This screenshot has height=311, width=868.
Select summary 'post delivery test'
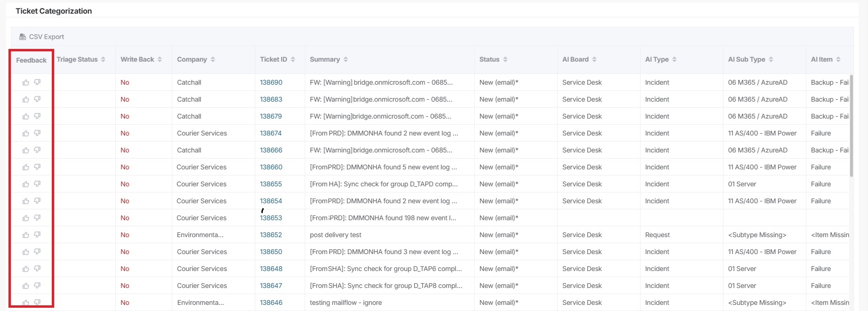336,235
